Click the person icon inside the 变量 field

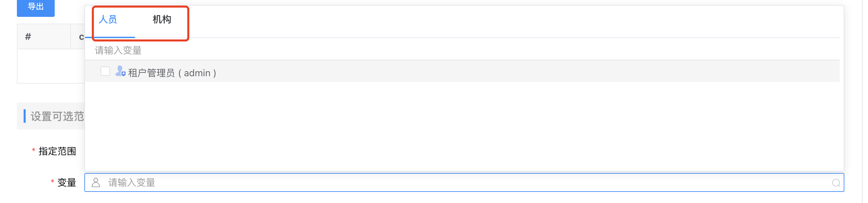click(x=96, y=182)
